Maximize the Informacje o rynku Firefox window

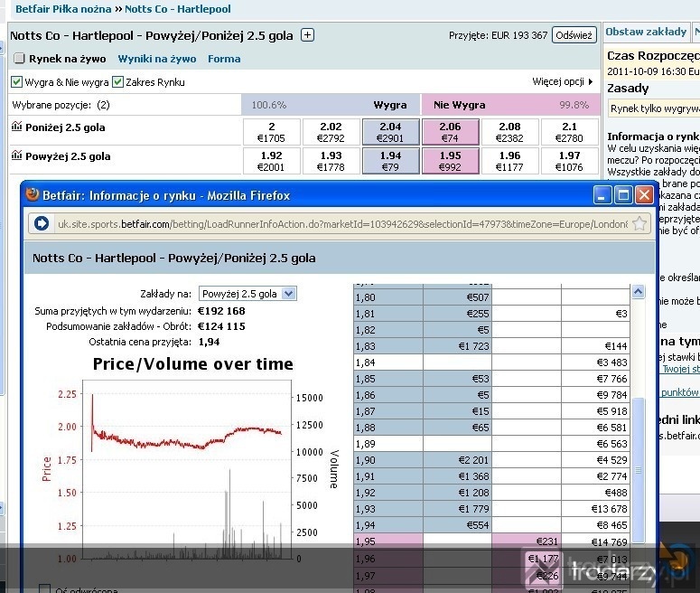(623, 195)
